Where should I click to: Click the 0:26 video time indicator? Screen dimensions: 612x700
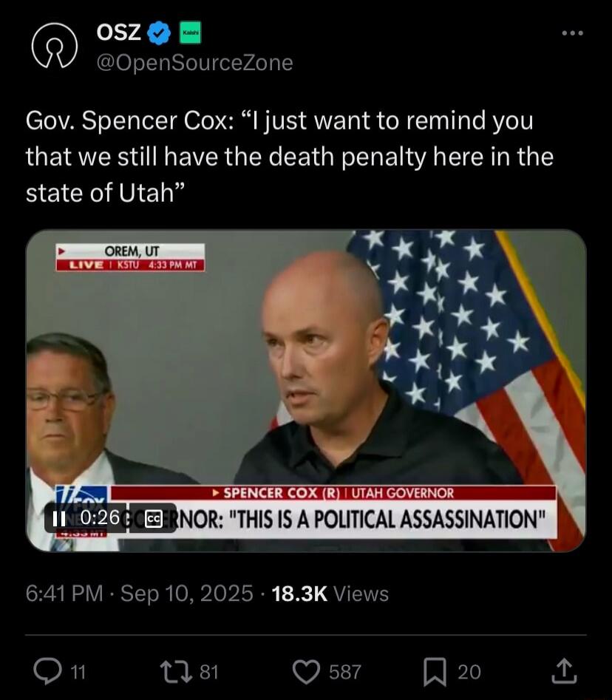pos(100,518)
